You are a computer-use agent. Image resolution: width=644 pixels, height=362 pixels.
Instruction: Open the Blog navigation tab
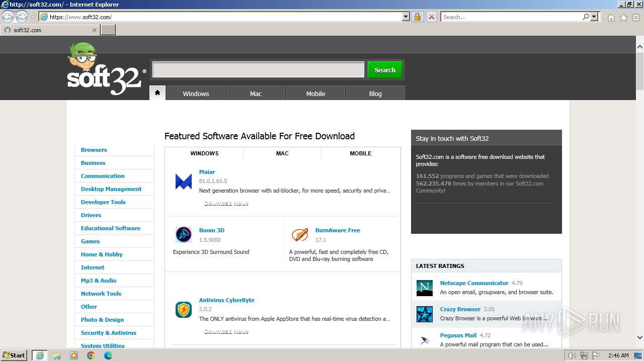tap(375, 94)
